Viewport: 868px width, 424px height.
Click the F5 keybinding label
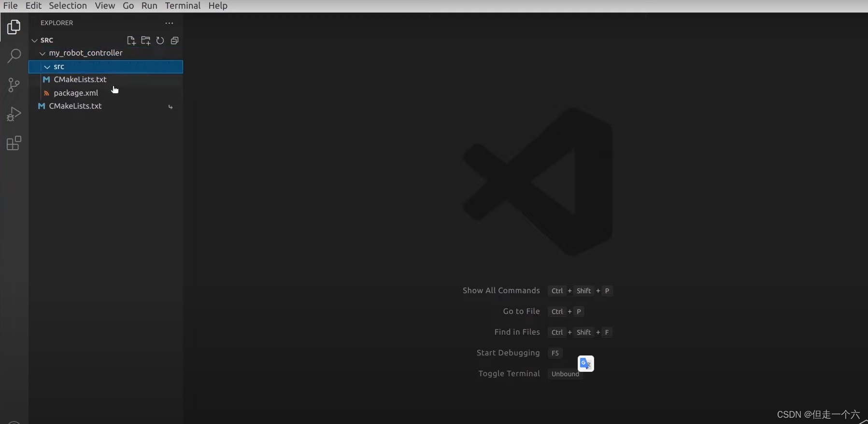[555, 353]
